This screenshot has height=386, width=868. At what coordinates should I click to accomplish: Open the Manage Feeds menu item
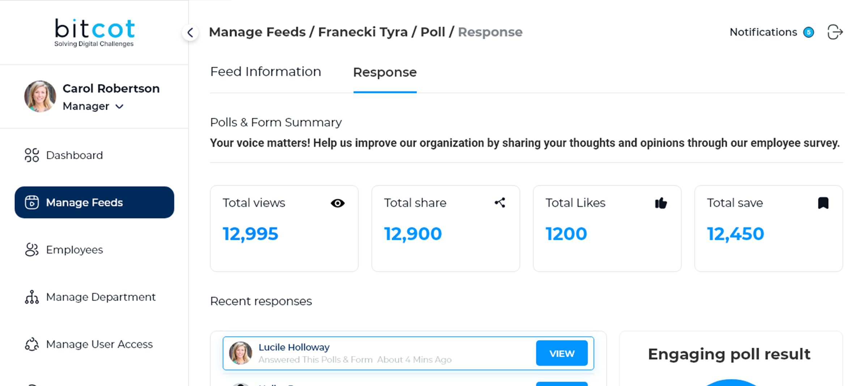pyautogui.click(x=94, y=202)
